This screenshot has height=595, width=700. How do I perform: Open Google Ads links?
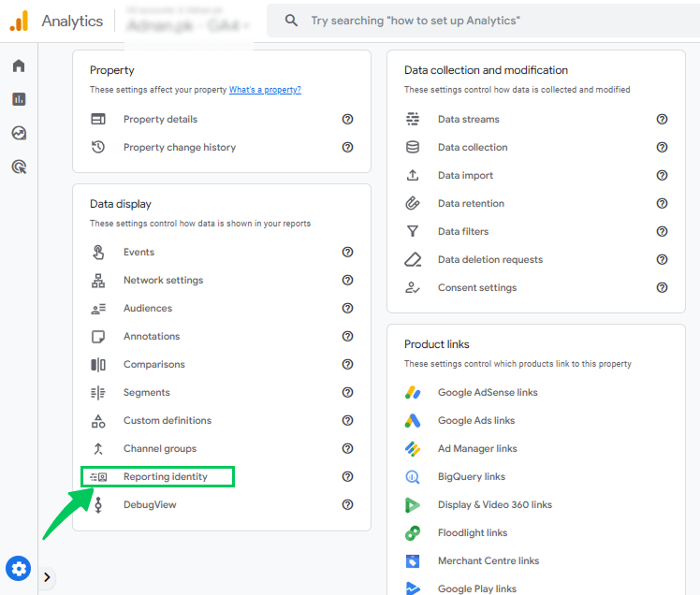476,420
